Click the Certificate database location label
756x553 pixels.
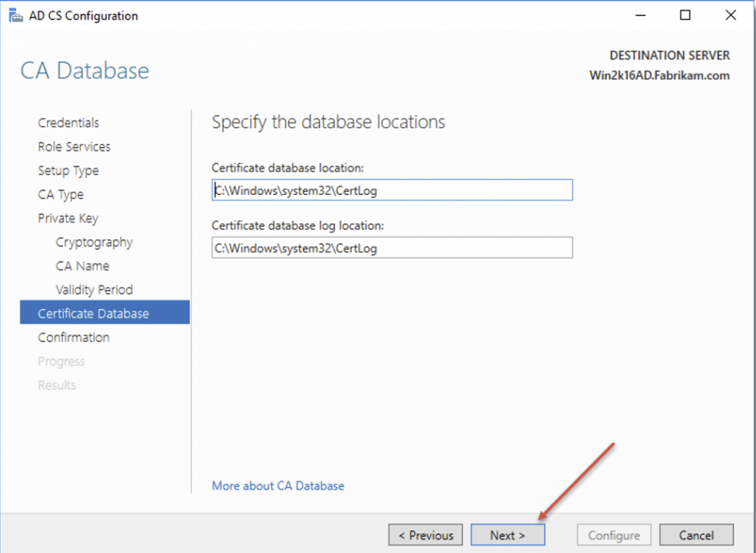tap(288, 168)
